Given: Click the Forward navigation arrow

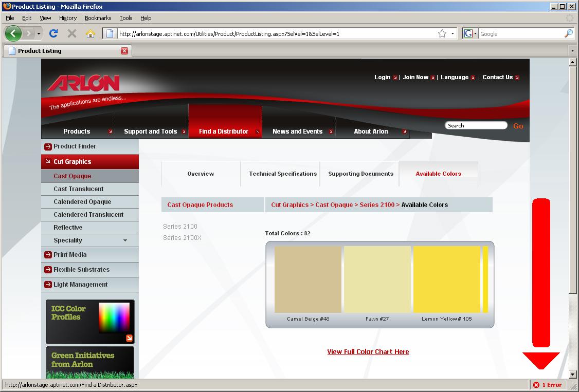Looking at the screenshot, I should 28,33.
